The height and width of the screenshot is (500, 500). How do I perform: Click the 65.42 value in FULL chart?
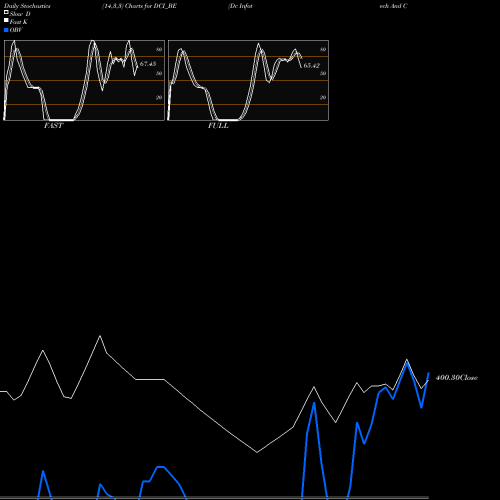312,66
